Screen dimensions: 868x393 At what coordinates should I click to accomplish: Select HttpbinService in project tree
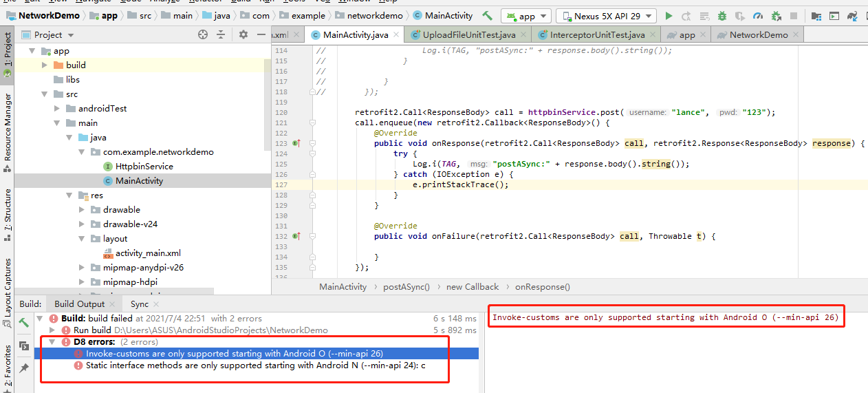(x=144, y=167)
